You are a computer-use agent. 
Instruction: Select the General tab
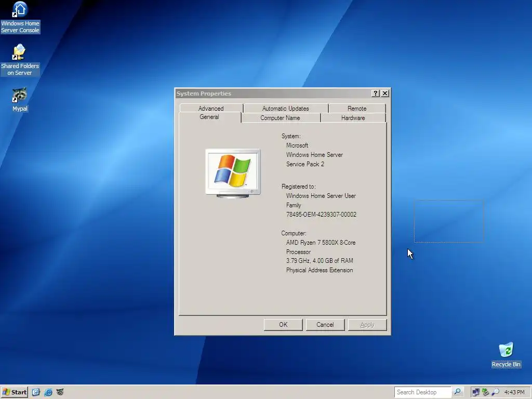click(209, 117)
